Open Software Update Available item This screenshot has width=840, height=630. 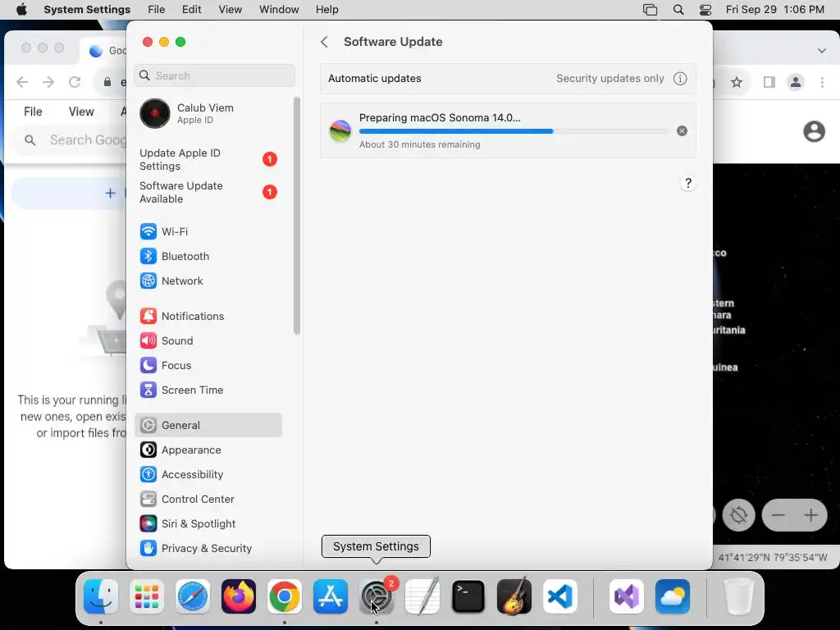pyautogui.click(x=208, y=192)
